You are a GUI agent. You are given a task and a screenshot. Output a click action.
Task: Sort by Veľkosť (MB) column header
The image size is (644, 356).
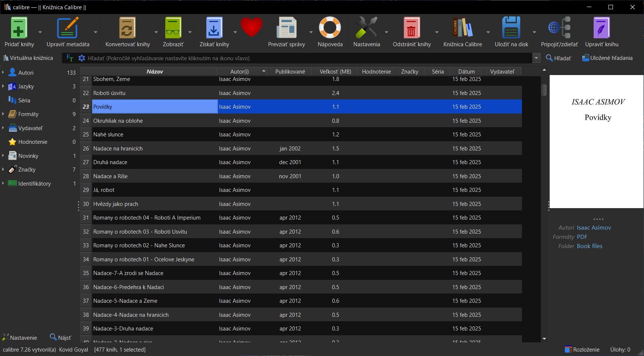(335, 71)
